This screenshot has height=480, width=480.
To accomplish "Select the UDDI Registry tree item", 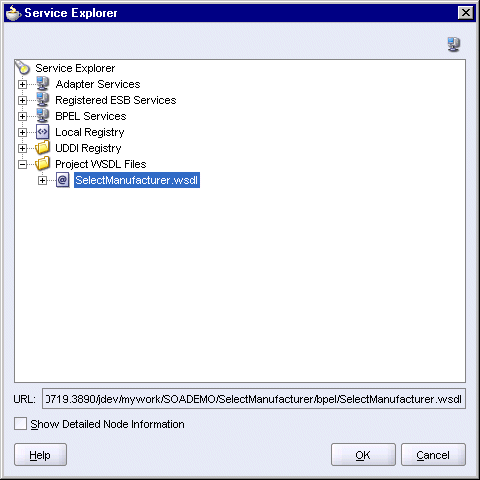I will [x=88, y=148].
